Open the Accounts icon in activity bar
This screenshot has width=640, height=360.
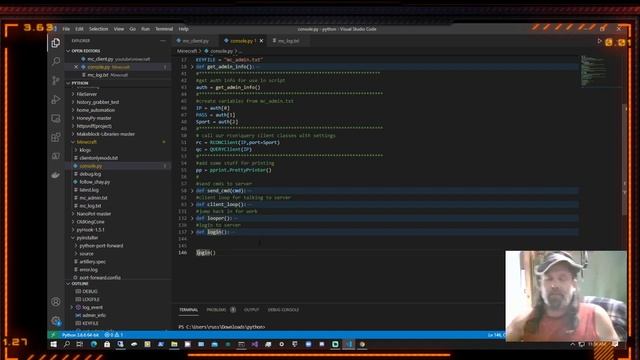(56, 302)
